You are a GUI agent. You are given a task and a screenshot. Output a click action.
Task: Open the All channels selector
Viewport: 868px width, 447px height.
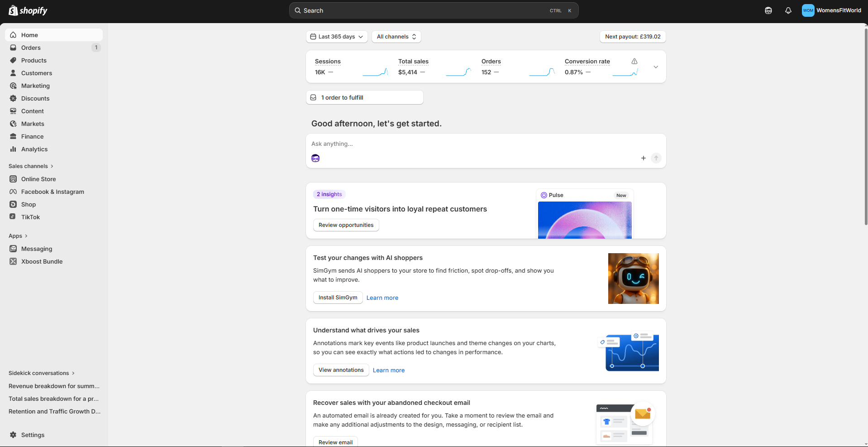coord(396,37)
